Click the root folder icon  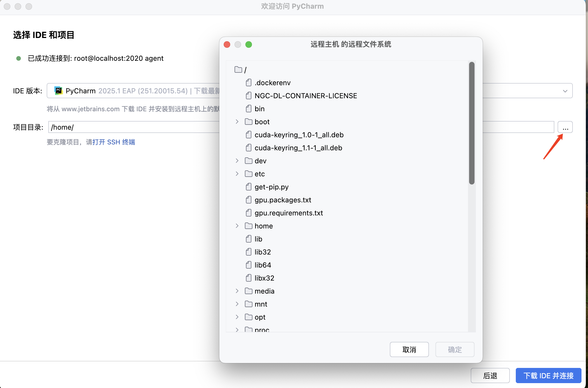click(x=238, y=70)
